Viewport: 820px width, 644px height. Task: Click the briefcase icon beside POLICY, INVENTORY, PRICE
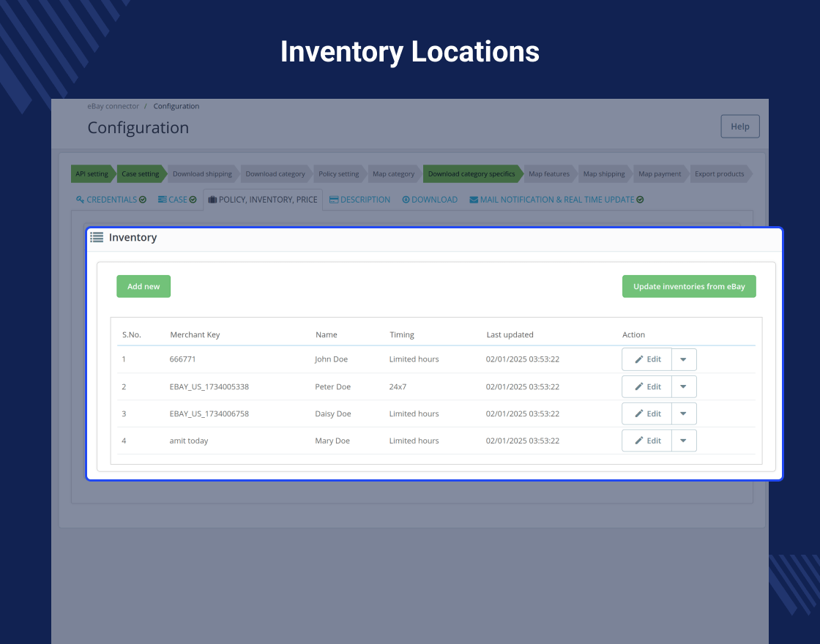coord(212,200)
